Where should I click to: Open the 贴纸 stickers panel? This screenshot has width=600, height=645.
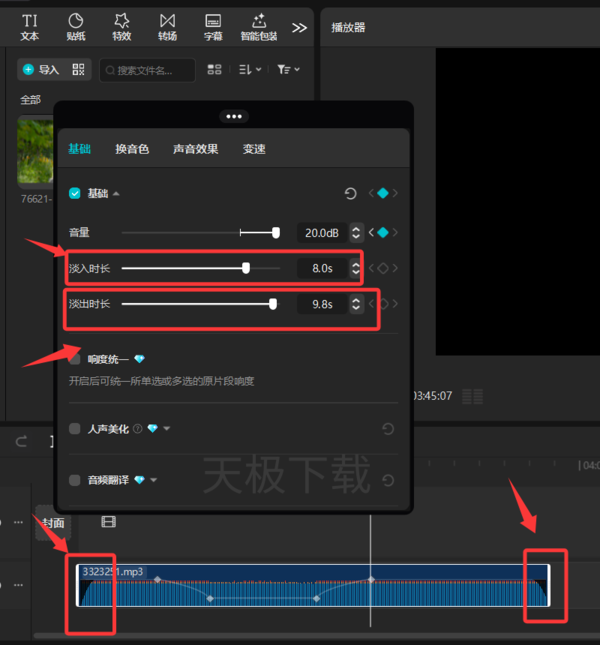point(76,28)
